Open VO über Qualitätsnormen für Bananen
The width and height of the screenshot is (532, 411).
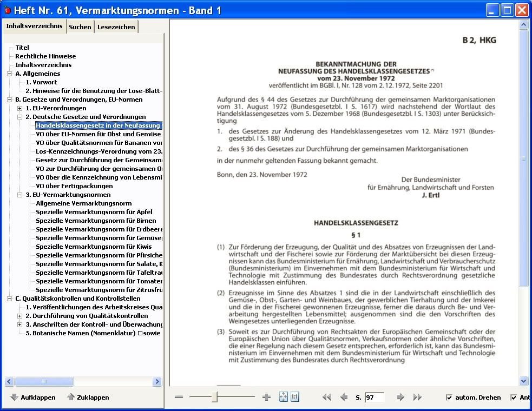tap(99, 143)
